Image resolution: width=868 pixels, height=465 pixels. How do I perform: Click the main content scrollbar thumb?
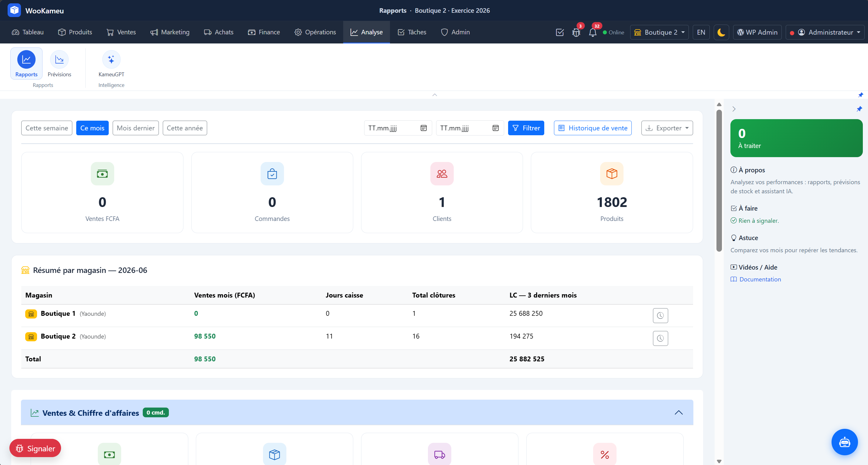719,181
